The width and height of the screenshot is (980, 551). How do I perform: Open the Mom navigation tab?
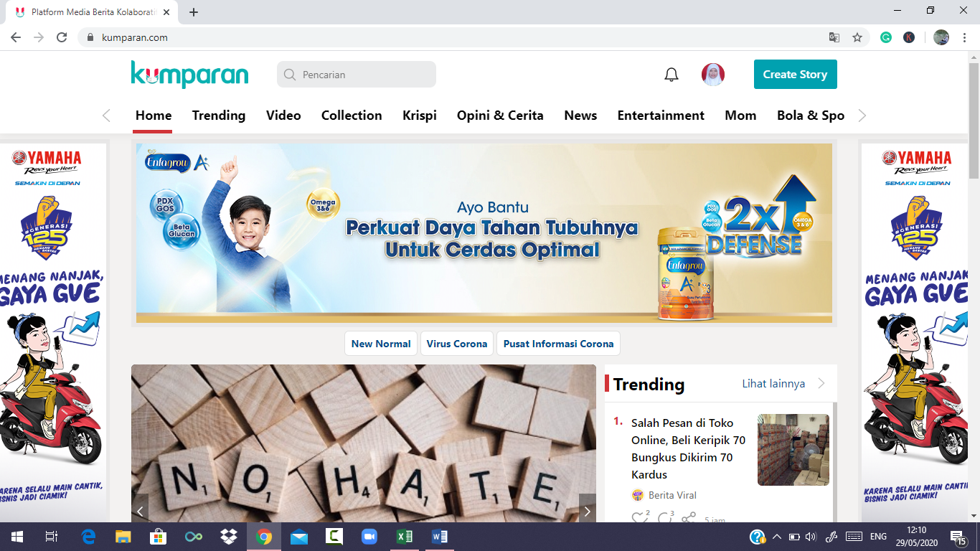[740, 116]
